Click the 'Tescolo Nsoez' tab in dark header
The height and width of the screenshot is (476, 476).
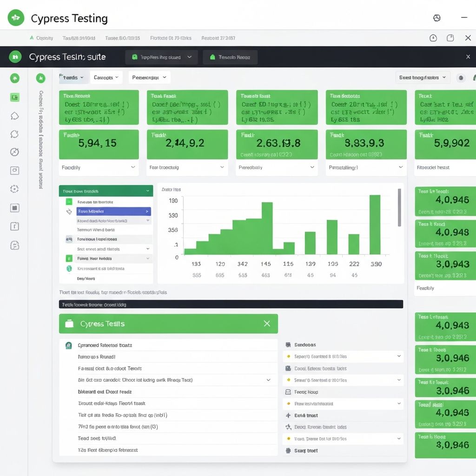pos(230,57)
